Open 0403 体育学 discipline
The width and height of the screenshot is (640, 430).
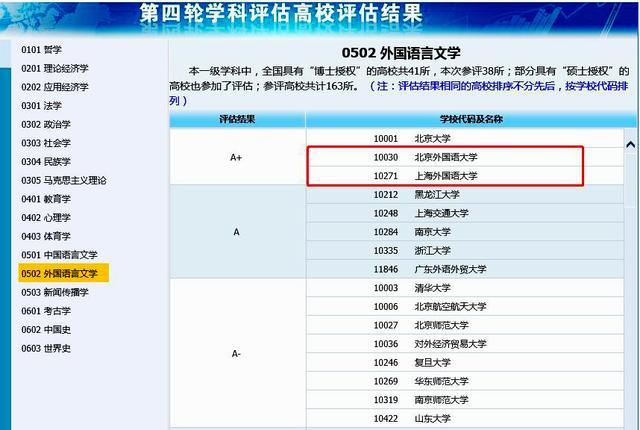46,236
